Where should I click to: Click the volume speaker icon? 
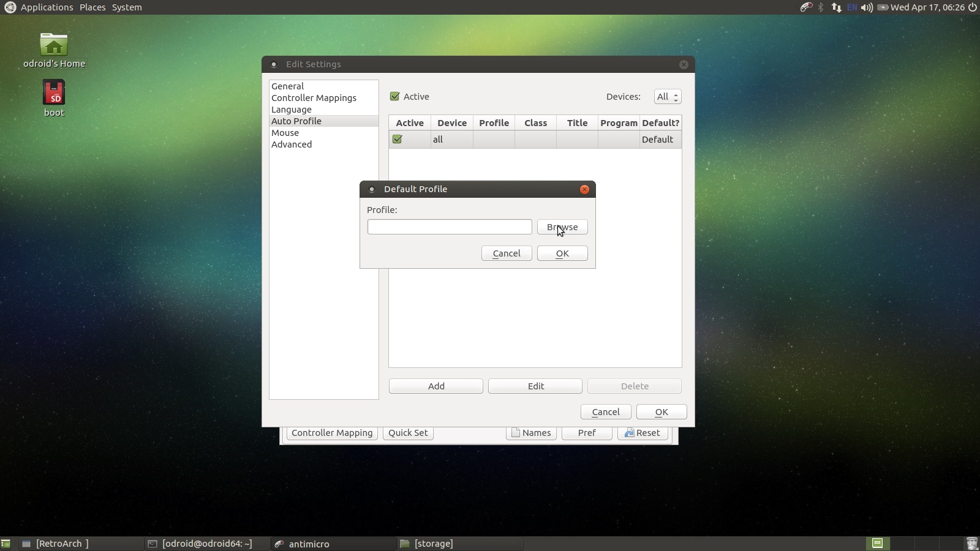[x=867, y=7]
